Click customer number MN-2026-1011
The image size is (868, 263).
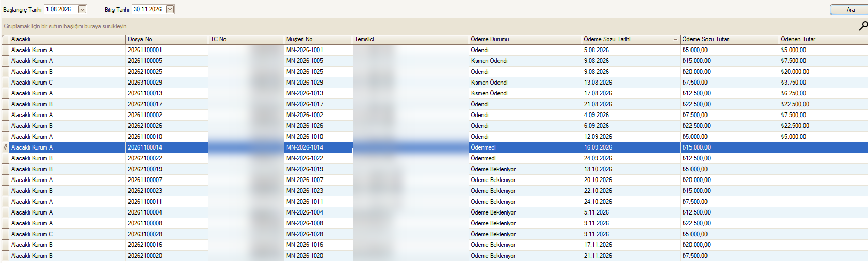304,202
